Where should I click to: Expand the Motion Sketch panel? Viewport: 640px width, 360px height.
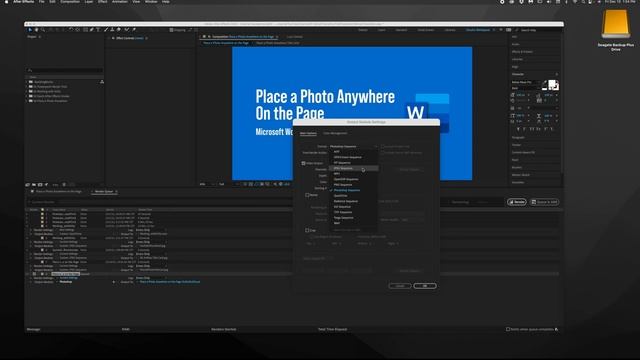pos(521,175)
